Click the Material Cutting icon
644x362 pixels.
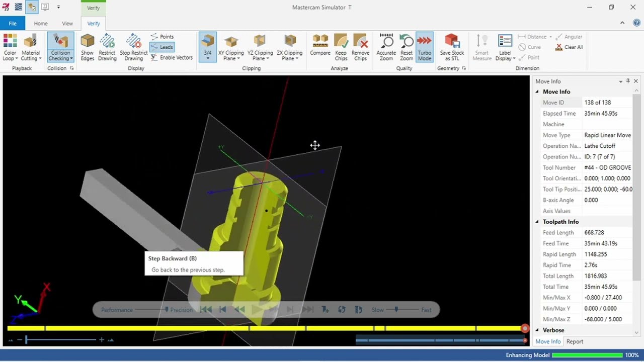pyautogui.click(x=30, y=41)
